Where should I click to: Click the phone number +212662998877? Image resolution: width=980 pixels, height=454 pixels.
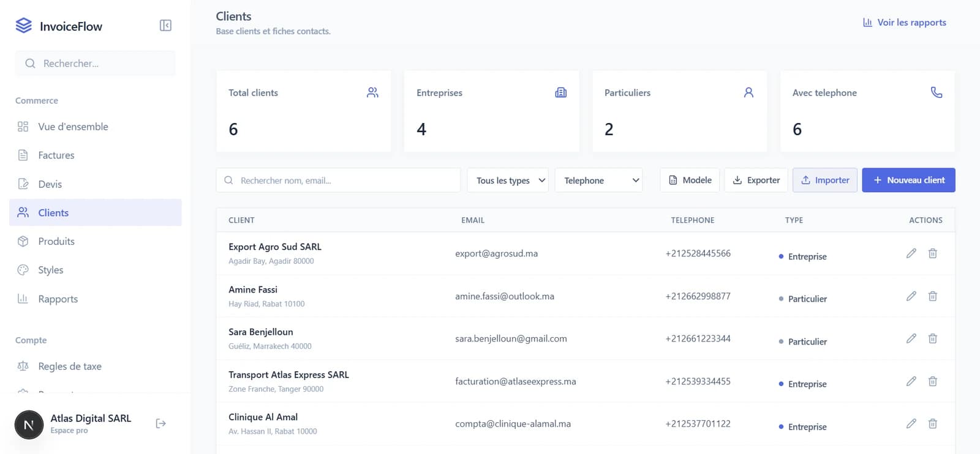click(698, 296)
